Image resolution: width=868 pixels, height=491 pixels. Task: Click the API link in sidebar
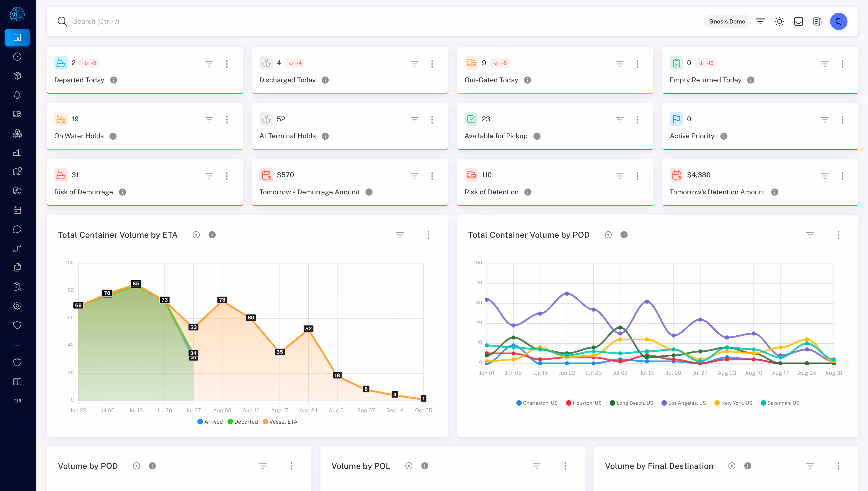[17, 401]
